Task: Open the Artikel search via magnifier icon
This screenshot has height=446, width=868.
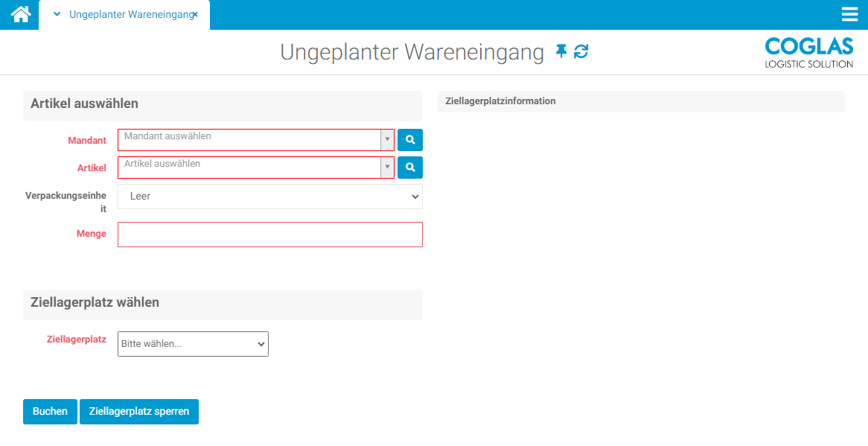Action: click(409, 167)
